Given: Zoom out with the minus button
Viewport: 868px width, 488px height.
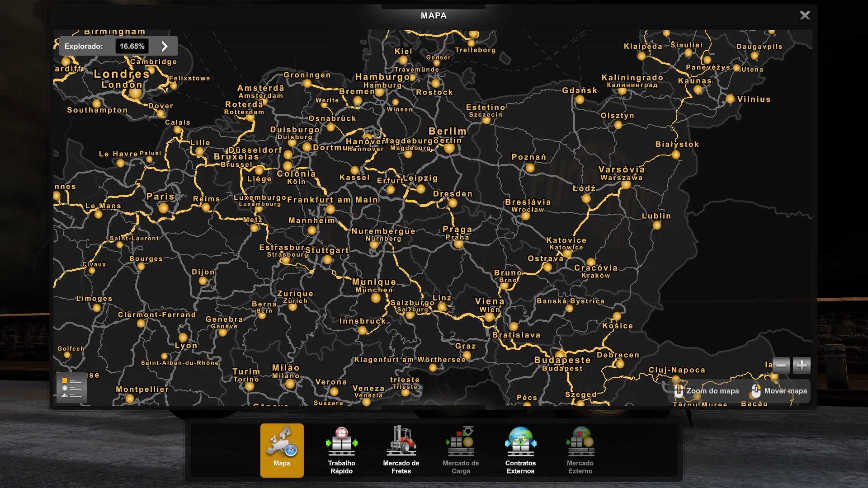Looking at the screenshot, I should (781, 365).
